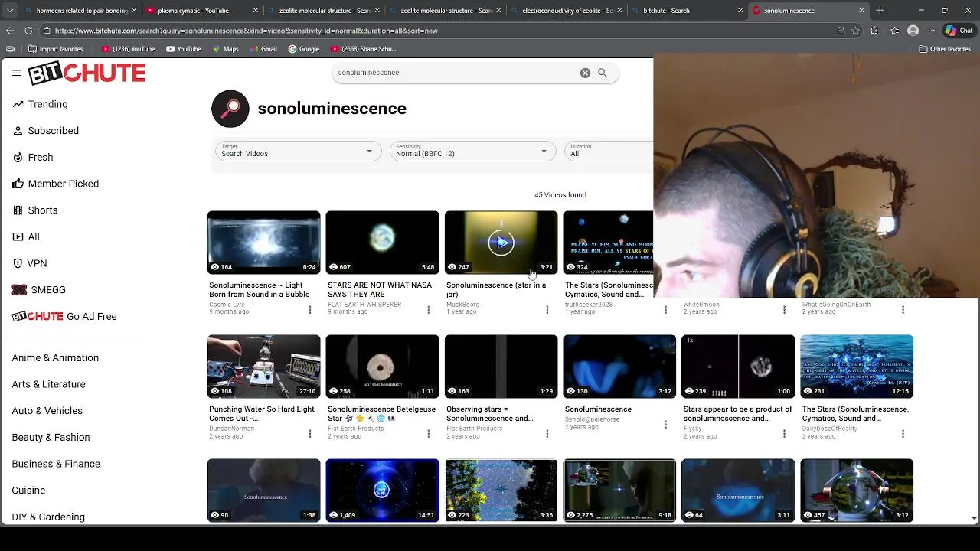Screen dimensions: 980x551
Task: Open the 'Sonoluminescence Betelgeuse Star' thumbnail
Action: pos(383,367)
